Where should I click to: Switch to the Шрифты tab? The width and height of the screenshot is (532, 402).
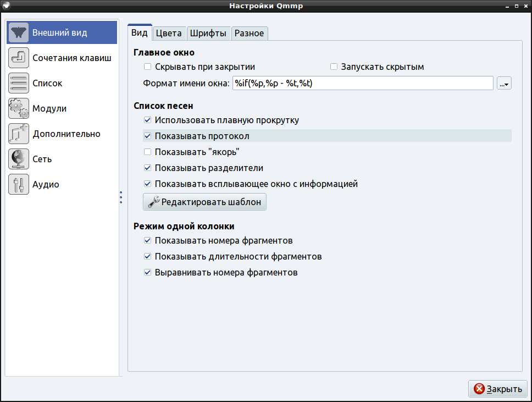(x=208, y=33)
